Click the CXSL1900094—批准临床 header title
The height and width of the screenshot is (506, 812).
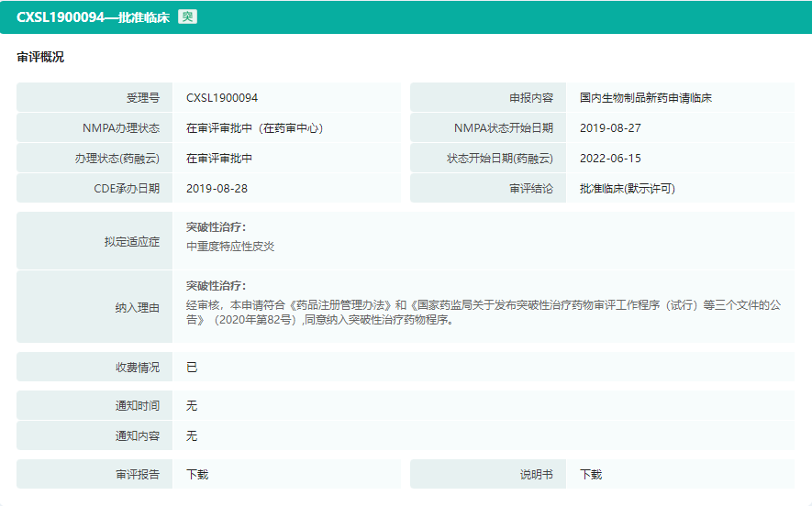(x=93, y=16)
